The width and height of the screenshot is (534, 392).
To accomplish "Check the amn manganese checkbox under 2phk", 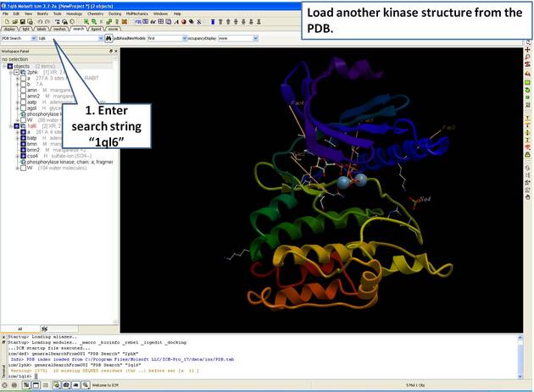I will (x=21, y=90).
